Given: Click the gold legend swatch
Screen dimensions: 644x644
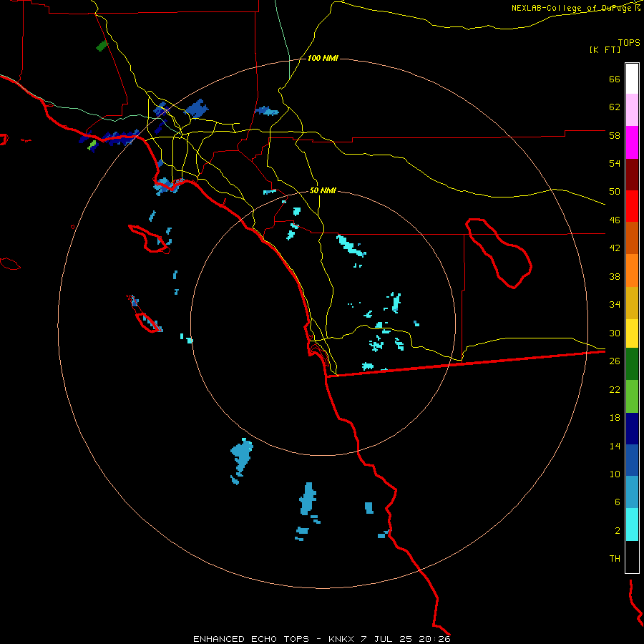Looking at the screenshot, I should coord(632,303).
